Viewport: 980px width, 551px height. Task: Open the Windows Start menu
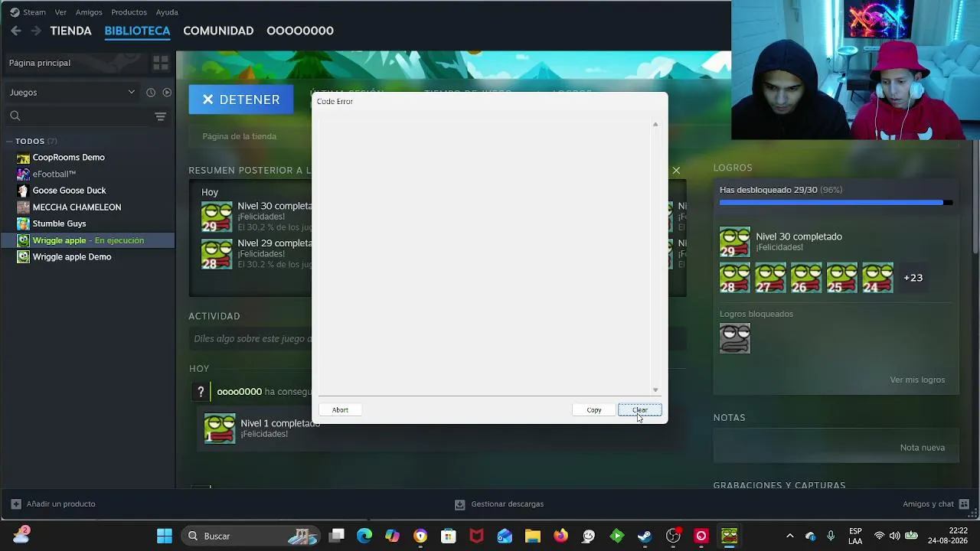[x=165, y=536]
